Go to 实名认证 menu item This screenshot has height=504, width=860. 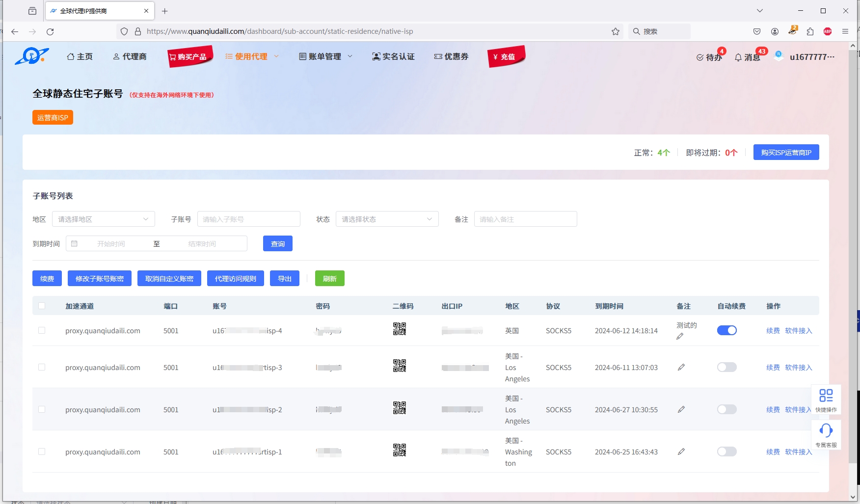point(393,56)
